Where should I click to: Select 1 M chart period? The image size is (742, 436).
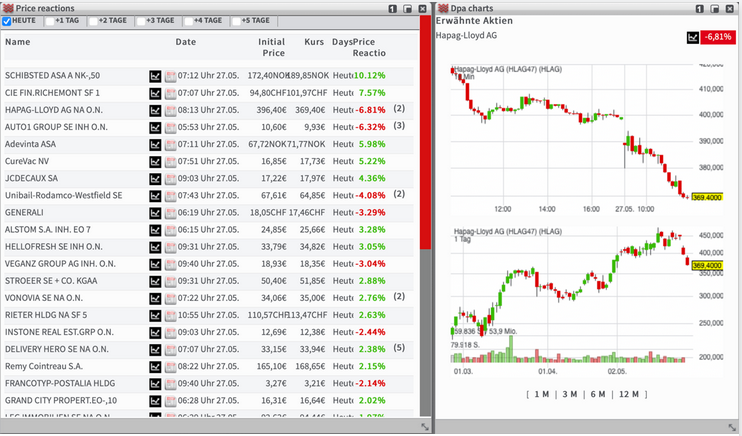coord(542,394)
